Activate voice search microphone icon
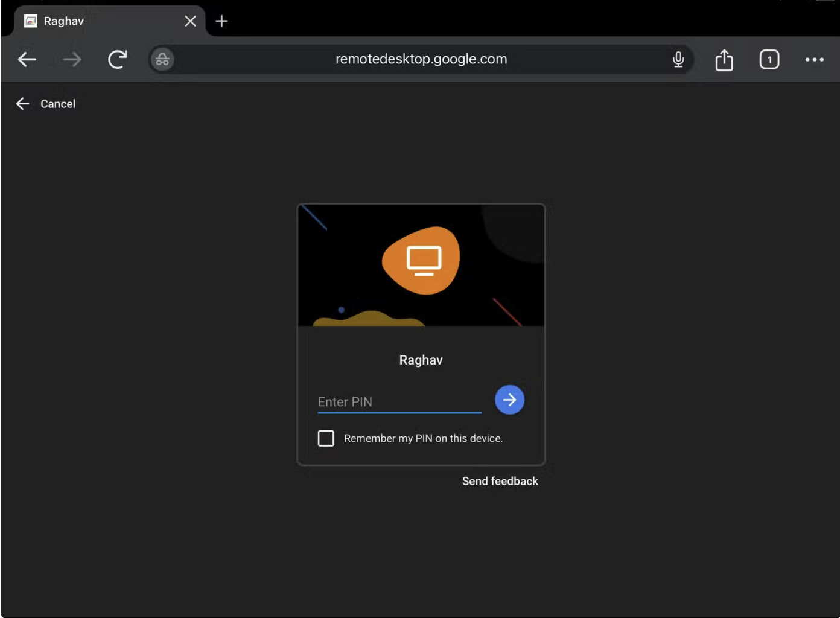840x618 pixels. point(678,59)
